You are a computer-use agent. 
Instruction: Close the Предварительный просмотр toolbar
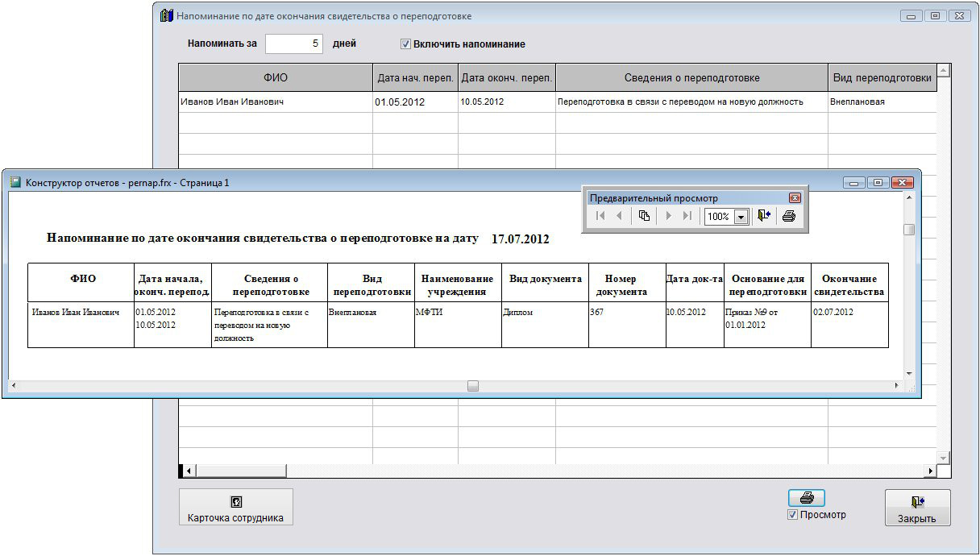(795, 198)
